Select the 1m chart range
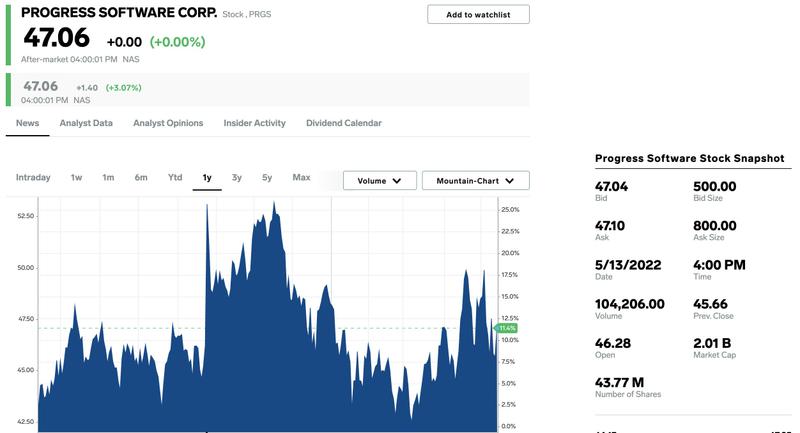The width and height of the screenshot is (800, 433). click(x=108, y=177)
